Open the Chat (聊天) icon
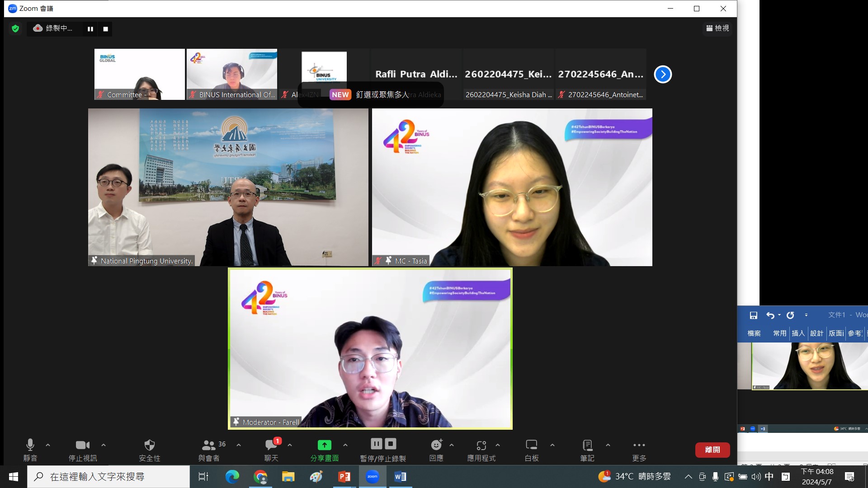This screenshot has height=488, width=868. (271, 445)
